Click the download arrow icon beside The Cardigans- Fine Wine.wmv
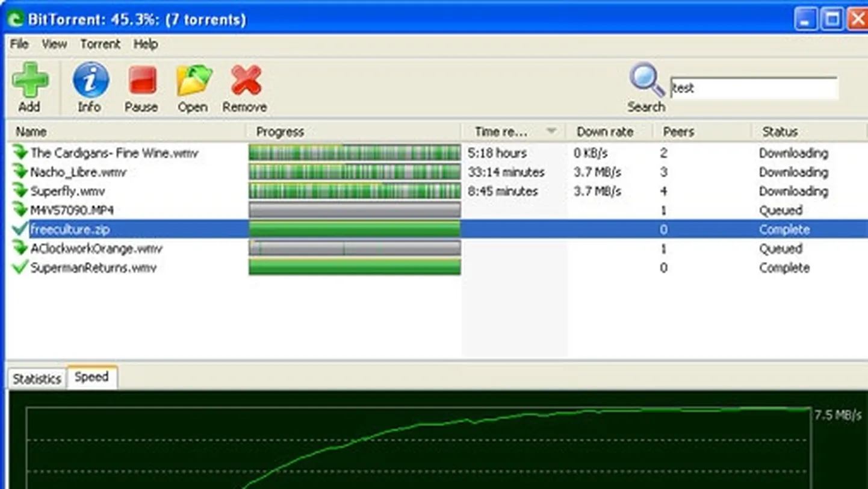The height and width of the screenshot is (489, 868). pos(20,152)
